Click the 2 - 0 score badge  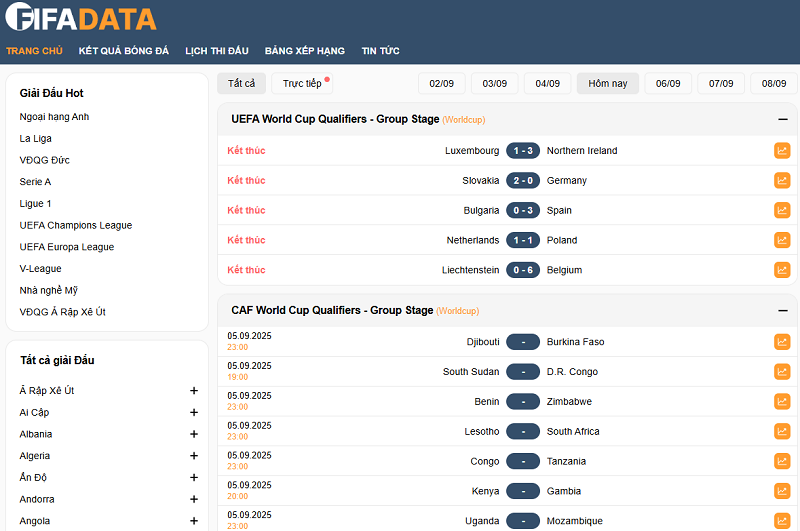523,180
